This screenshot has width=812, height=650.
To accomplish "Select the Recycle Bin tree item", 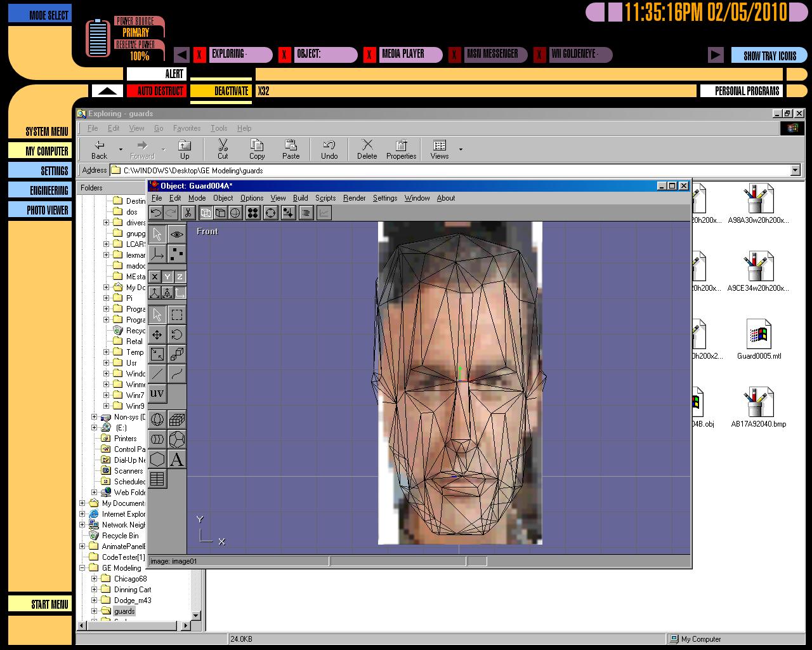I will point(120,536).
